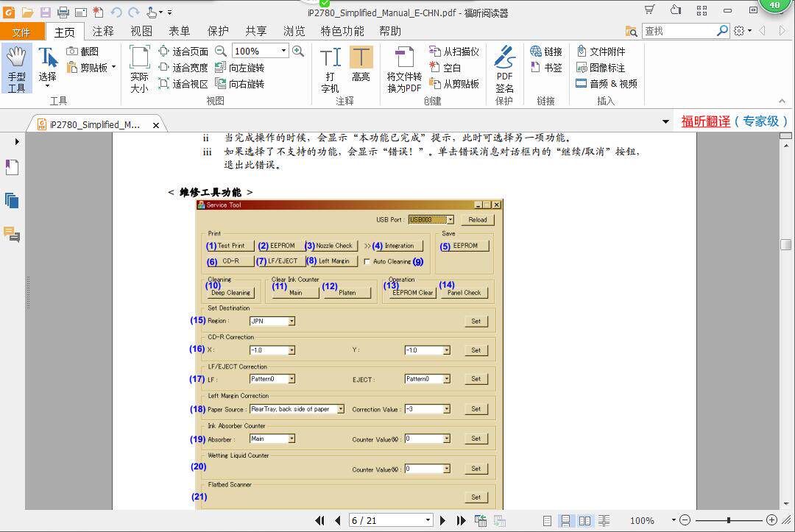795x532 pixels.
Task: Expand the left navigation panel arrow
Action: tap(17, 141)
